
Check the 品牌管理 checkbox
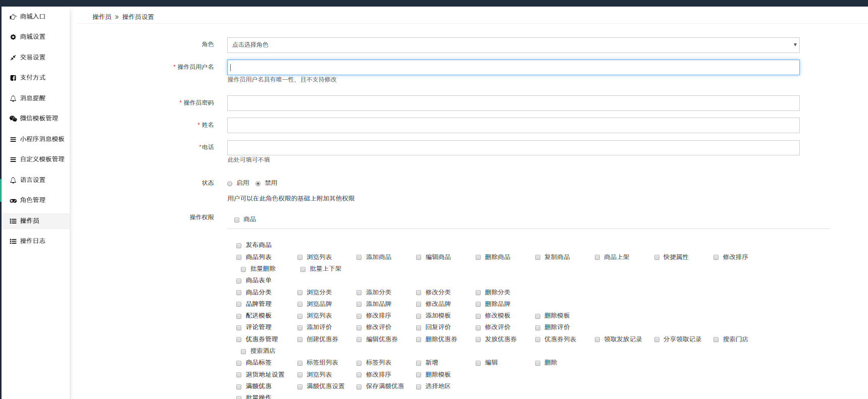(x=239, y=304)
